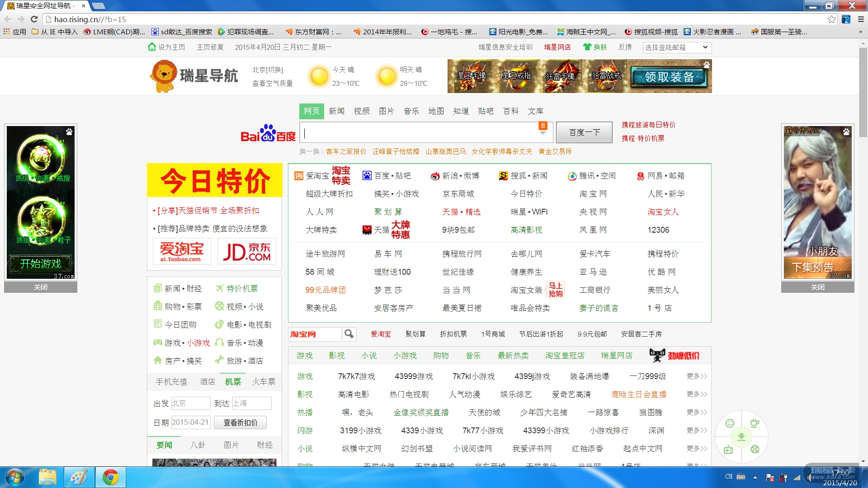
Task: Click the Taobao search magnifier icon
Action: [349, 334]
